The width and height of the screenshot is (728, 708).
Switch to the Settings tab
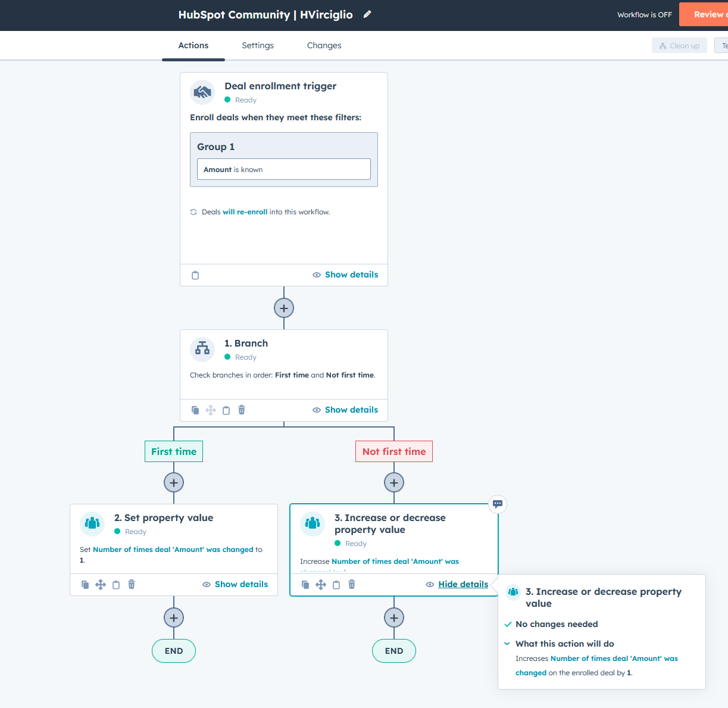tap(258, 45)
